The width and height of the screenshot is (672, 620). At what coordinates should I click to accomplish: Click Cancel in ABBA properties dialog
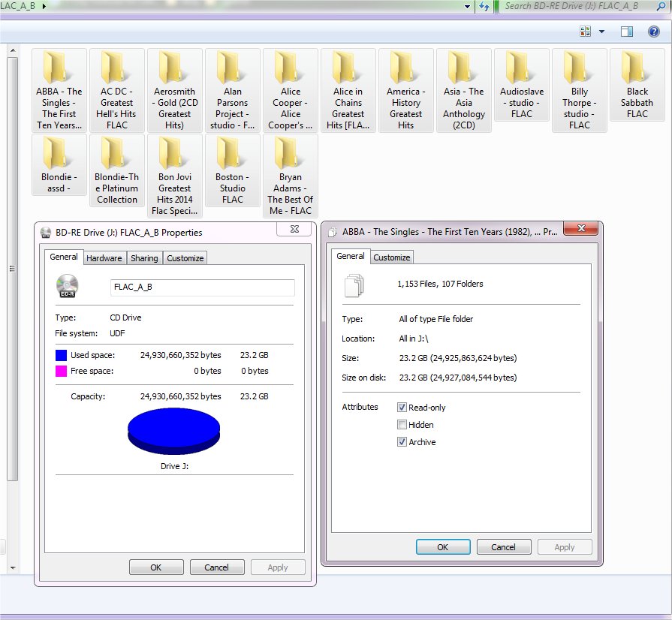504,547
